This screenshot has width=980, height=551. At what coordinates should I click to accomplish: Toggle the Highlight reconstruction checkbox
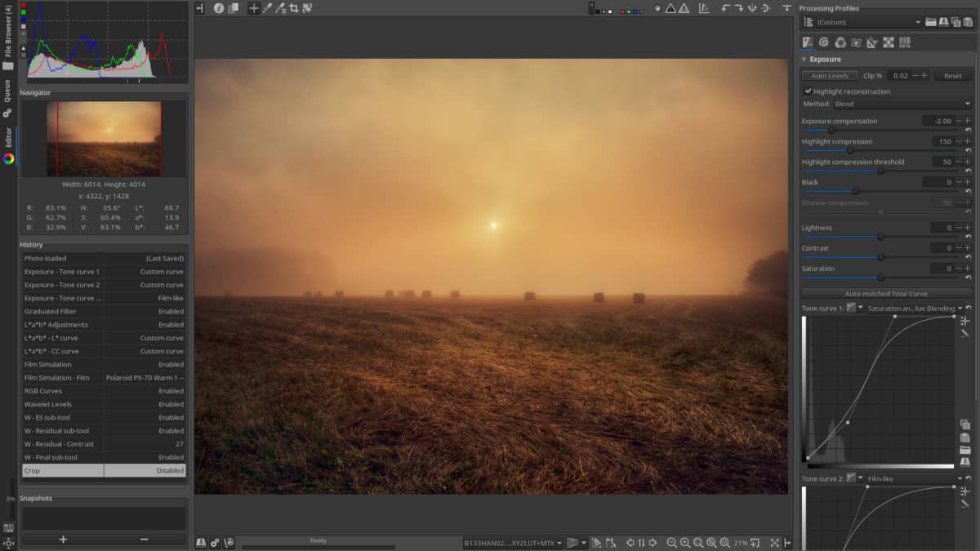(x=808, y=91)
